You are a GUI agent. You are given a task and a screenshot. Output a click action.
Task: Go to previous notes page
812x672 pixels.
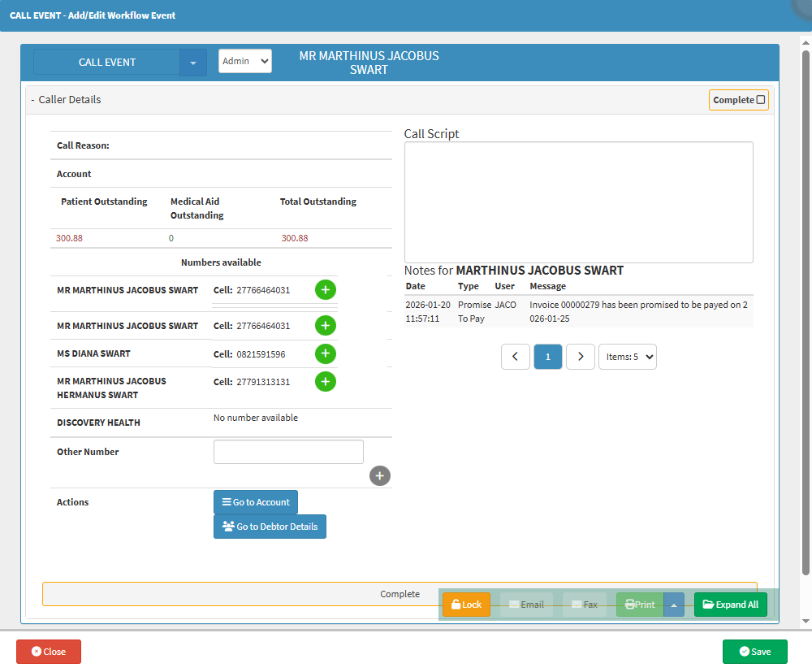[515, 357]
